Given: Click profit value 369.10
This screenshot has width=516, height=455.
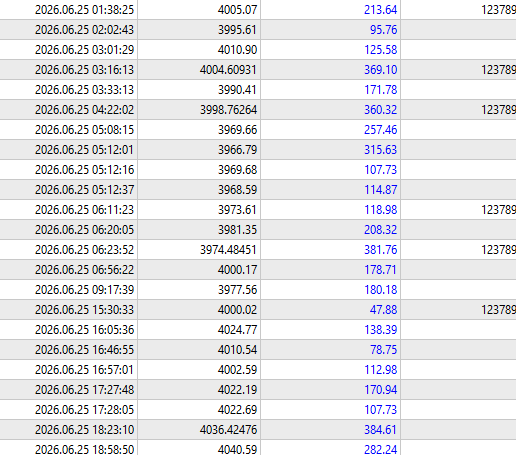Looking at the screenshot, I should (x=380, y=70).
